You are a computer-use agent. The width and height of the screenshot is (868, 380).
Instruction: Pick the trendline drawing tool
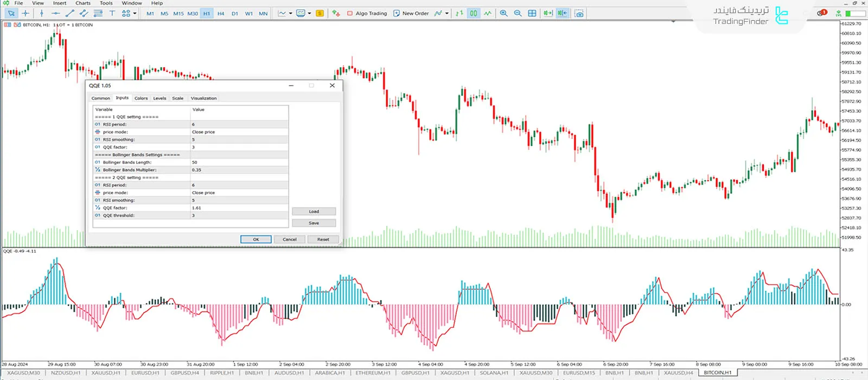[69, 13]
